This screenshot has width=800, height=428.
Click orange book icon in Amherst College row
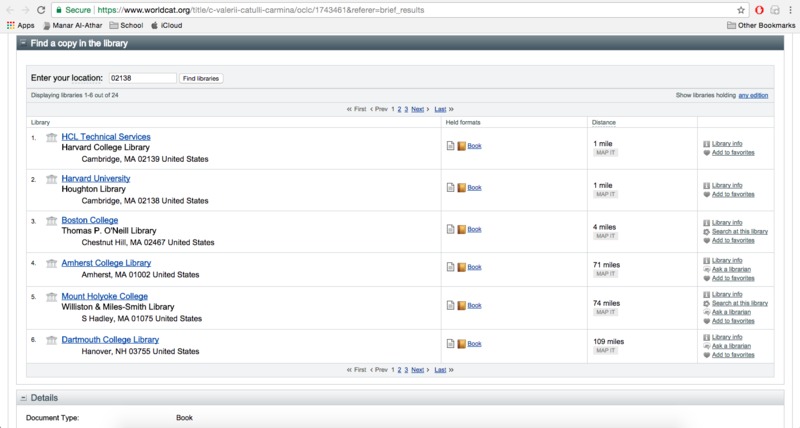pos(461,267)
